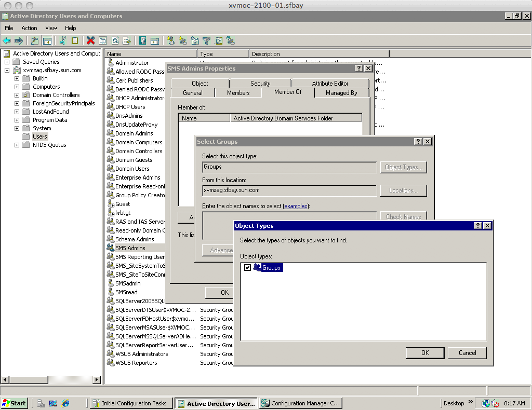The height and width of the screenshot is (410, 532).
Task: Select the Users folder in the tree
Action: (x=39, y=136)
